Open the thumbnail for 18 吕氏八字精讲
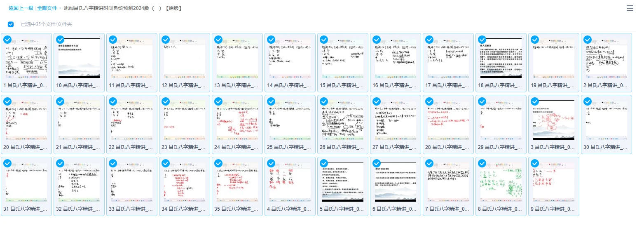 tap(501, 60)
